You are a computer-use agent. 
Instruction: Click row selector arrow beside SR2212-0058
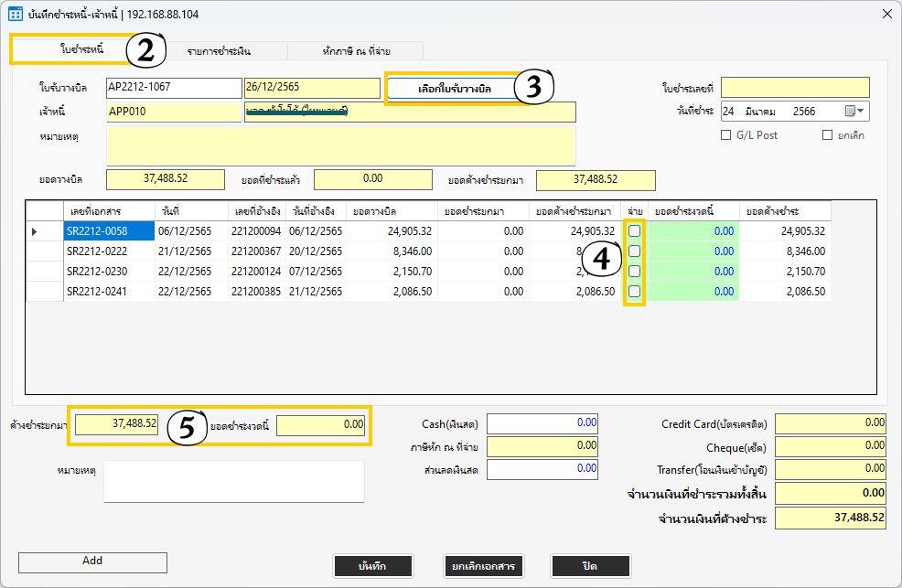[35, 231]
